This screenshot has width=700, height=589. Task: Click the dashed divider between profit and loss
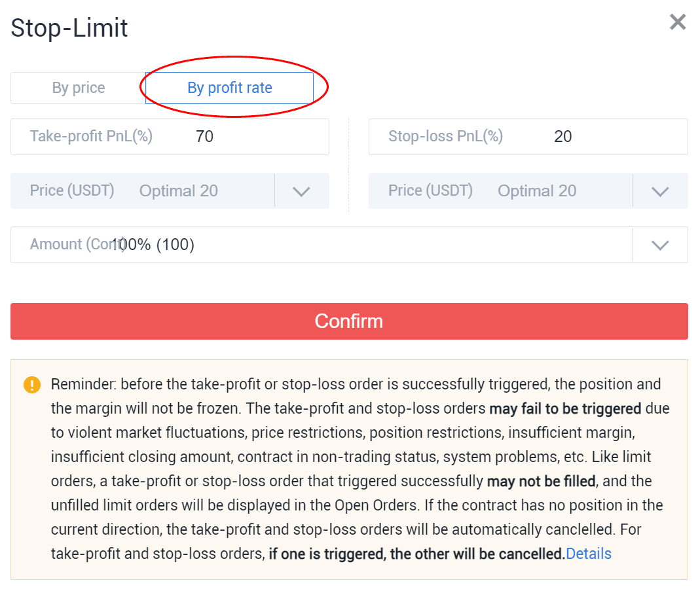click(x=348, y=165)
